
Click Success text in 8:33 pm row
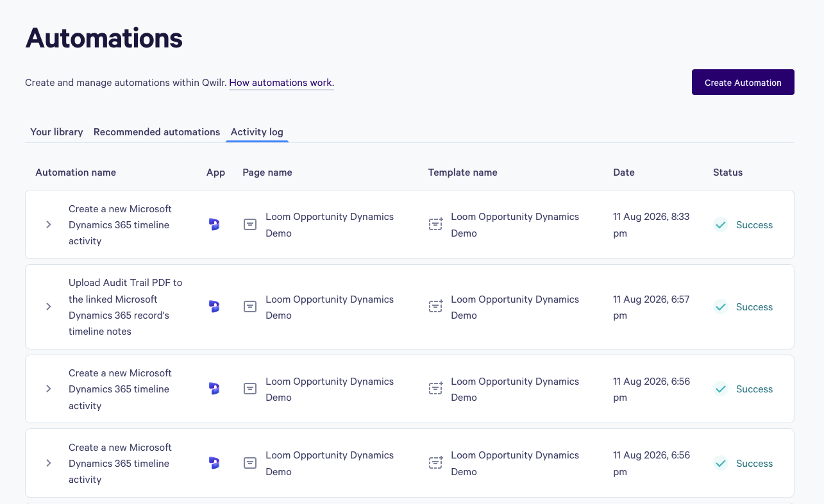coord(754,225)
